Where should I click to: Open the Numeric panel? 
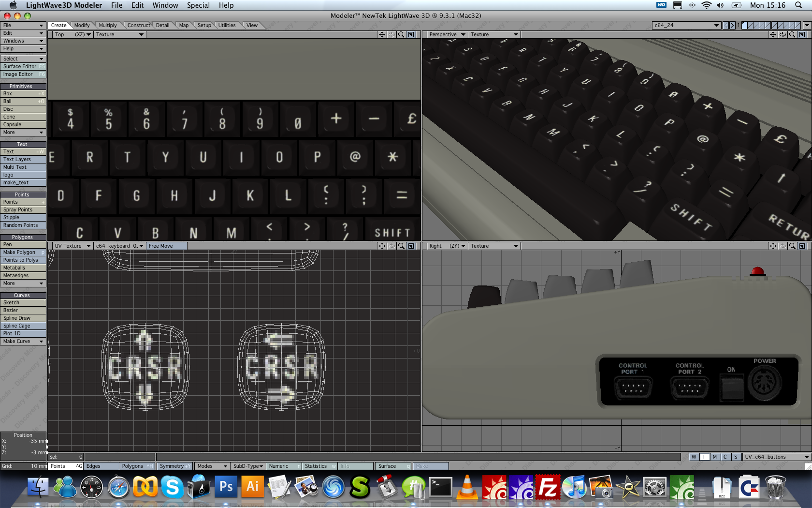tap(284, 466)
